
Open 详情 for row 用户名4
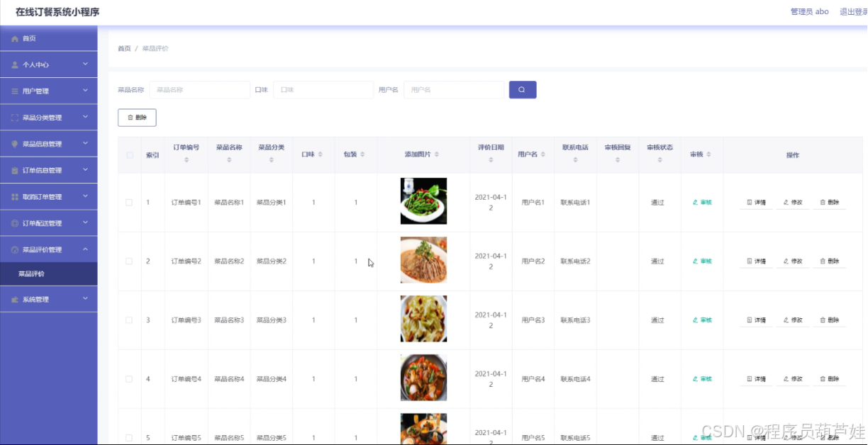[757, 379]
